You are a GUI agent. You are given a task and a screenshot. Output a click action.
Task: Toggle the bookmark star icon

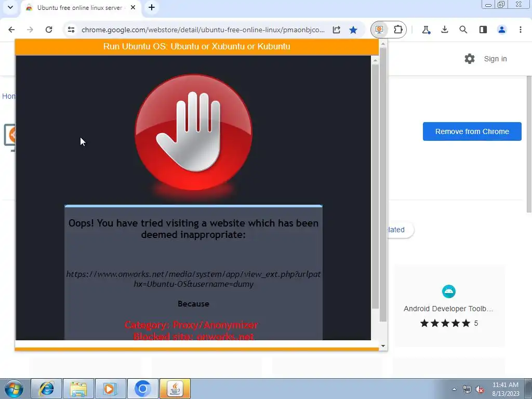click(353, 30)
